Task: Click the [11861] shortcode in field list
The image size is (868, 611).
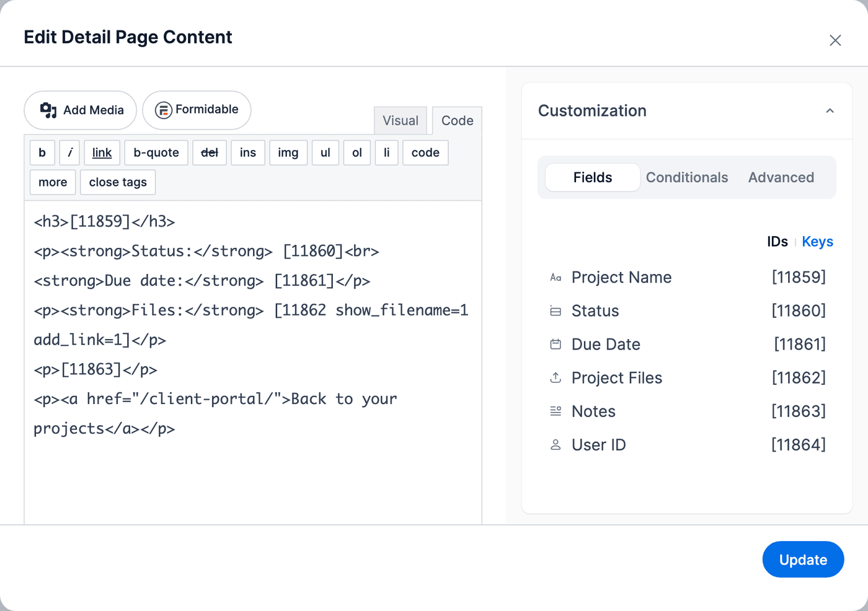Action: point(800,344)
